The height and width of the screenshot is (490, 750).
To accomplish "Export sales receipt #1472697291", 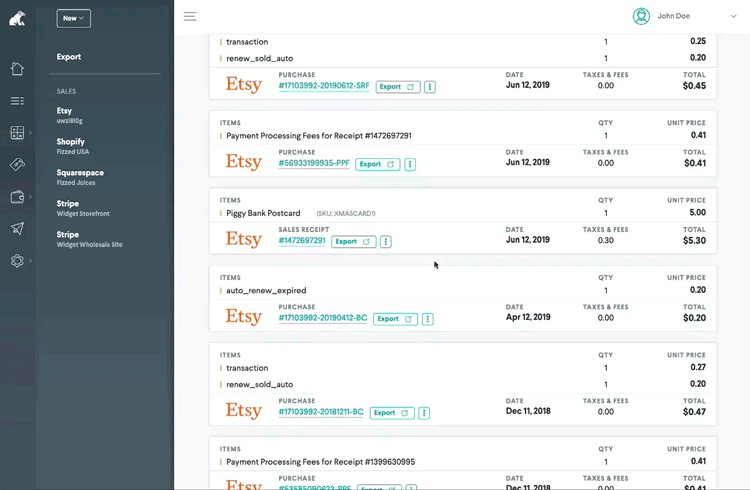I will click(353, 241).
